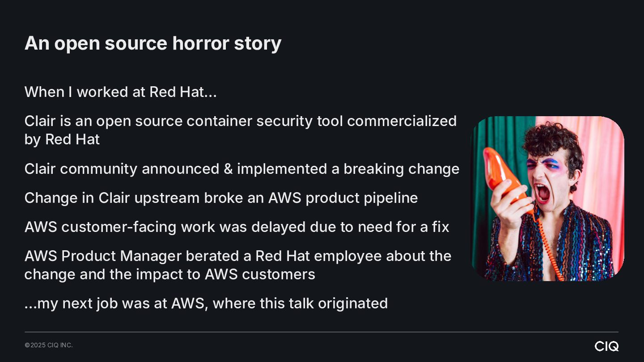Click the CIQ logo in footer

point(607,346)
